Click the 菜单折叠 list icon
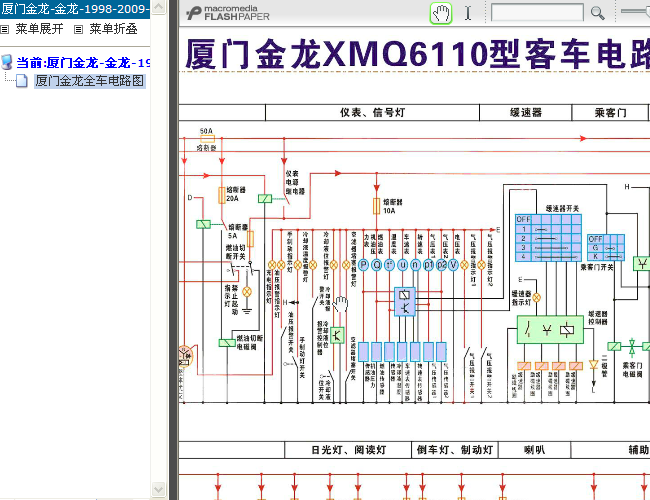The width and height of the screenshot is (650, 500). 78,29
